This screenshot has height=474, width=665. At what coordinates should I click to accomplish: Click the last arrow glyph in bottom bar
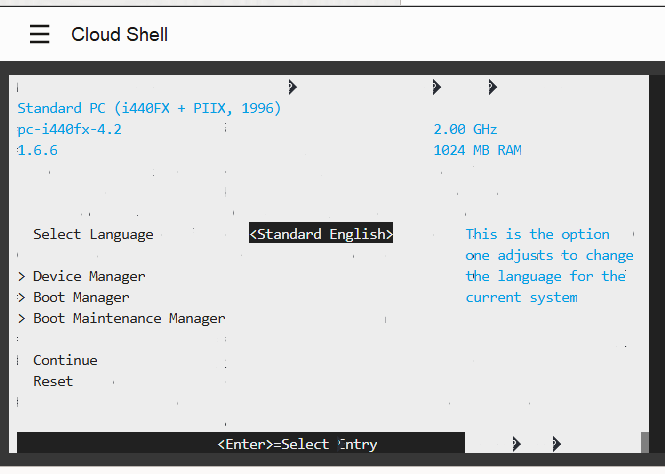tap(557, 444)
